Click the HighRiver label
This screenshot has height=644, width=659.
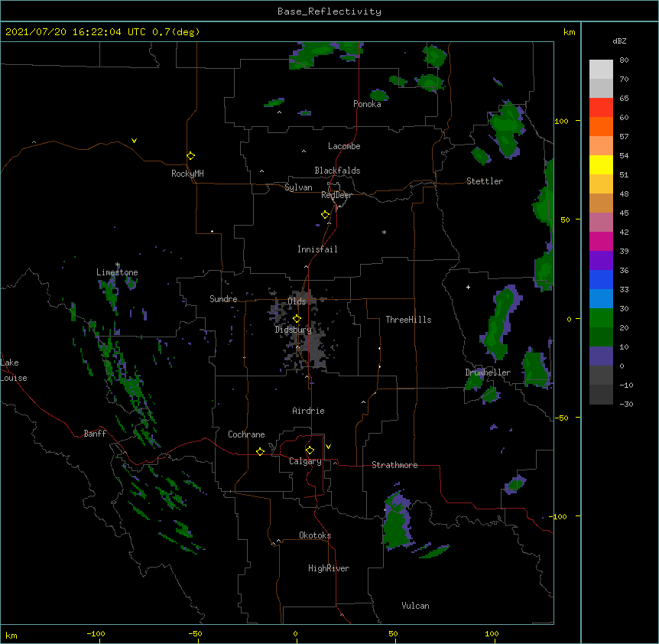[329, 568]
